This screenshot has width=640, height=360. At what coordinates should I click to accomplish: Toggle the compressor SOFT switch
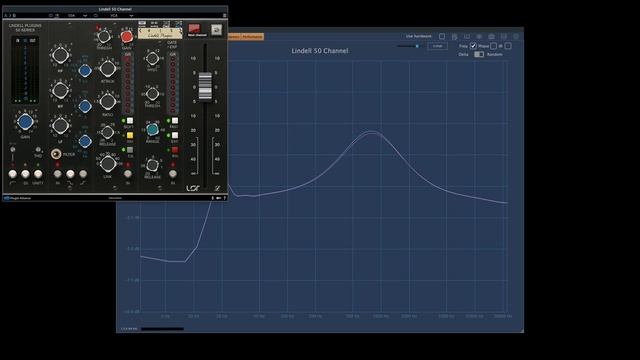coord(130,120)
